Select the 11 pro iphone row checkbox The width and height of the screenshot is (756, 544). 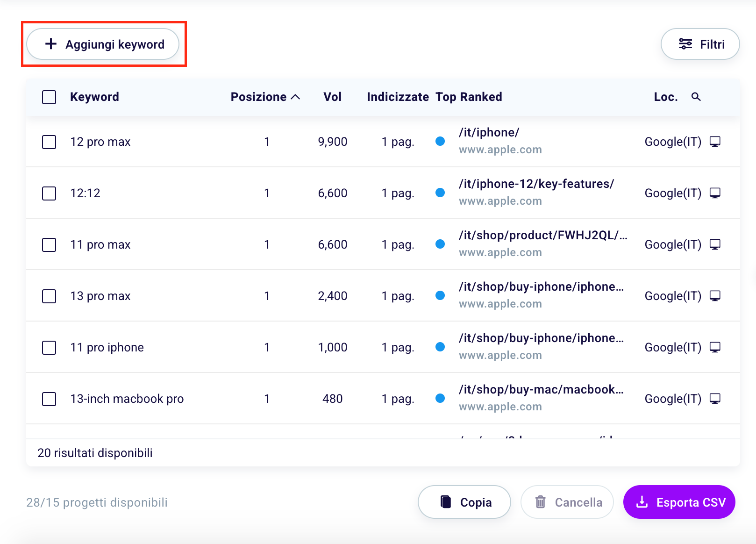tap(49, 347)
